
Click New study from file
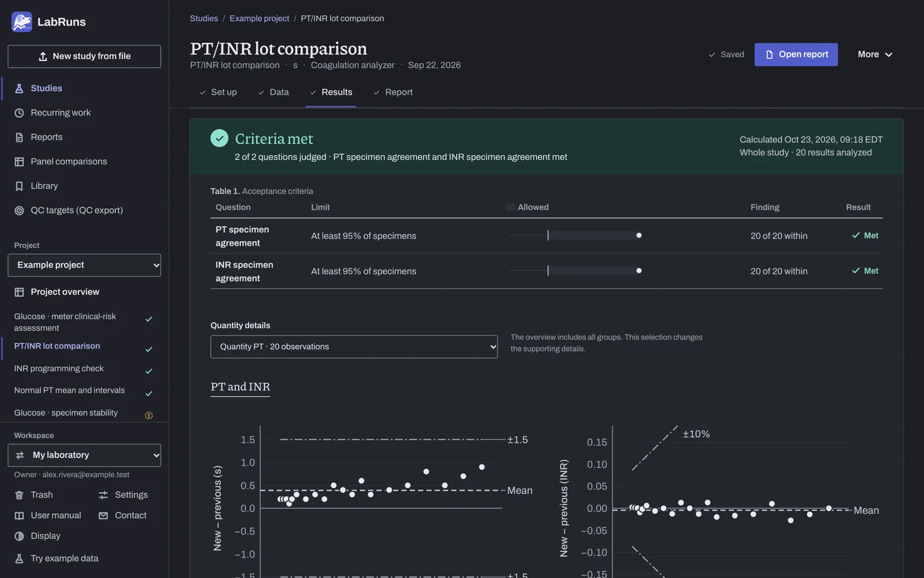pyautogui.click(x=84, y=57)
